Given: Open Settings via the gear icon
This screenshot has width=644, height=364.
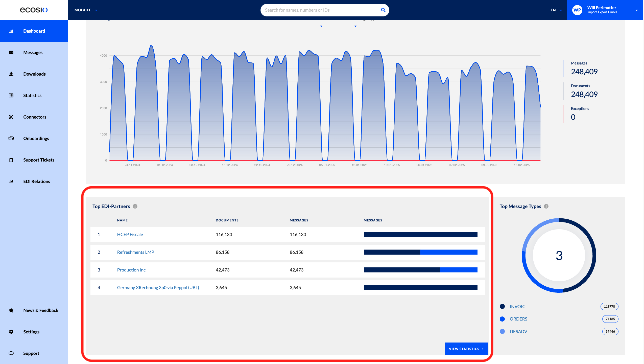Looking at the screenshot, I should tap(11, 332).
